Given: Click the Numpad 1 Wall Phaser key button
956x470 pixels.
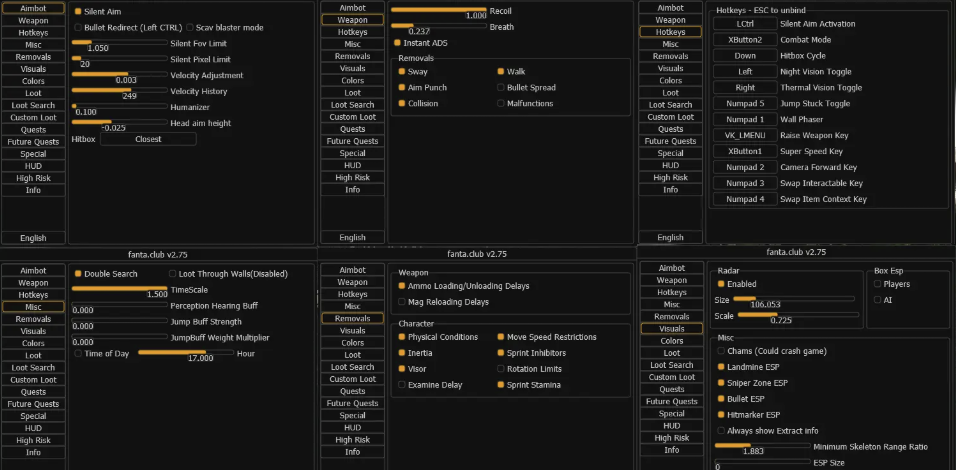Looking at the screenshot, I should [x=744, y=119].
